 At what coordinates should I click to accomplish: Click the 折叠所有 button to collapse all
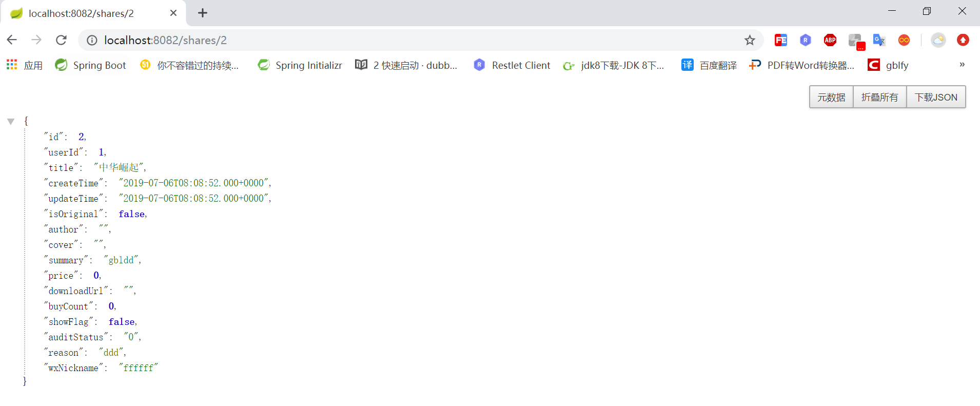click(x=879, y=97)
